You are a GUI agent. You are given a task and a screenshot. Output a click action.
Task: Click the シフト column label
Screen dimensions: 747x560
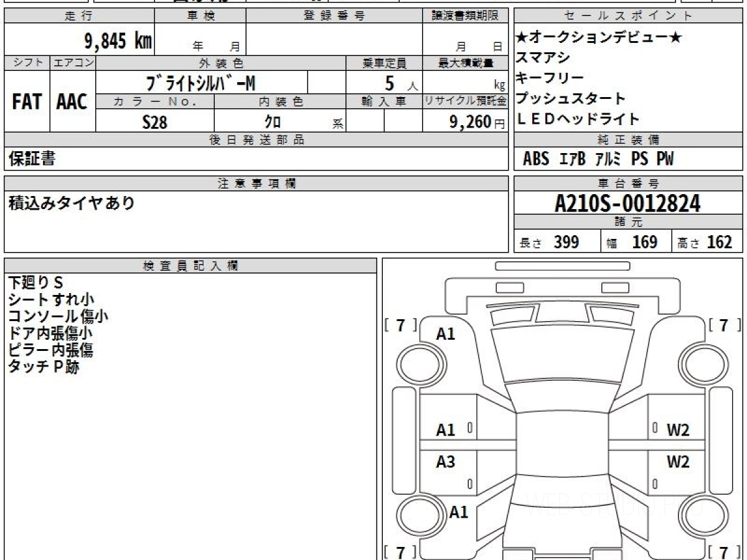[27, 63]
